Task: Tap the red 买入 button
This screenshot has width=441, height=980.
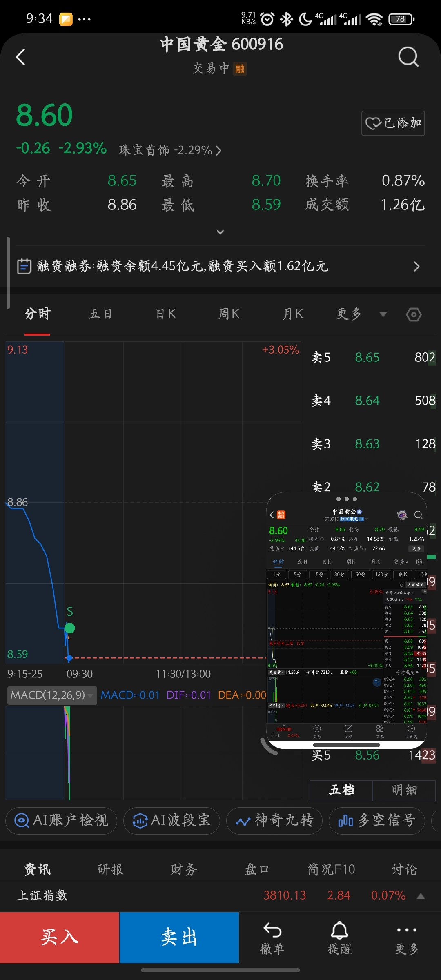Action: tap(60, 938)
